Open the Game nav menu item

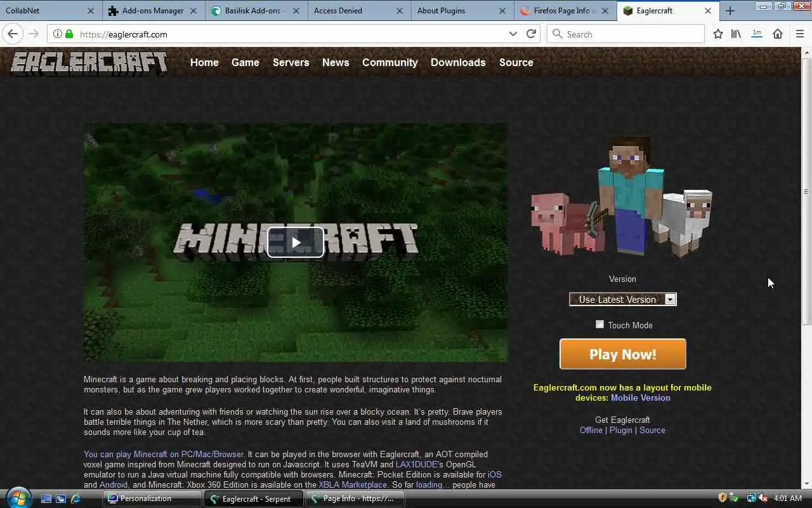(x=246, y=62)
